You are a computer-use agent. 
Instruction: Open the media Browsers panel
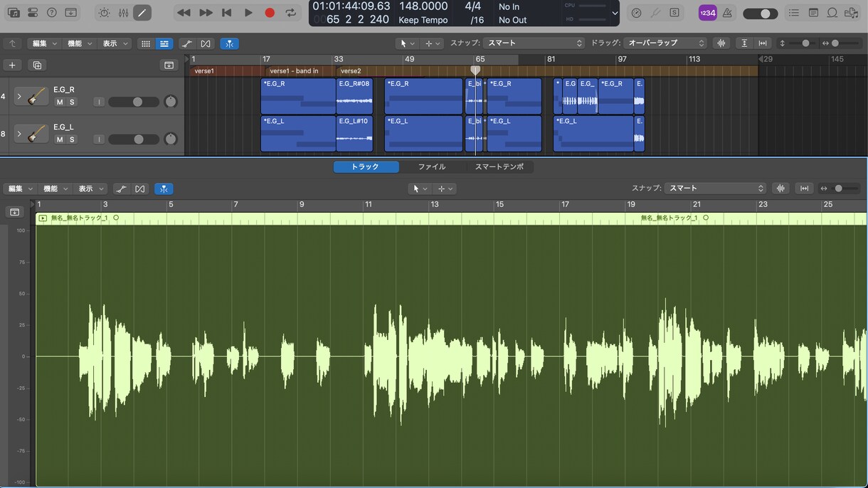tap(852, 13)
